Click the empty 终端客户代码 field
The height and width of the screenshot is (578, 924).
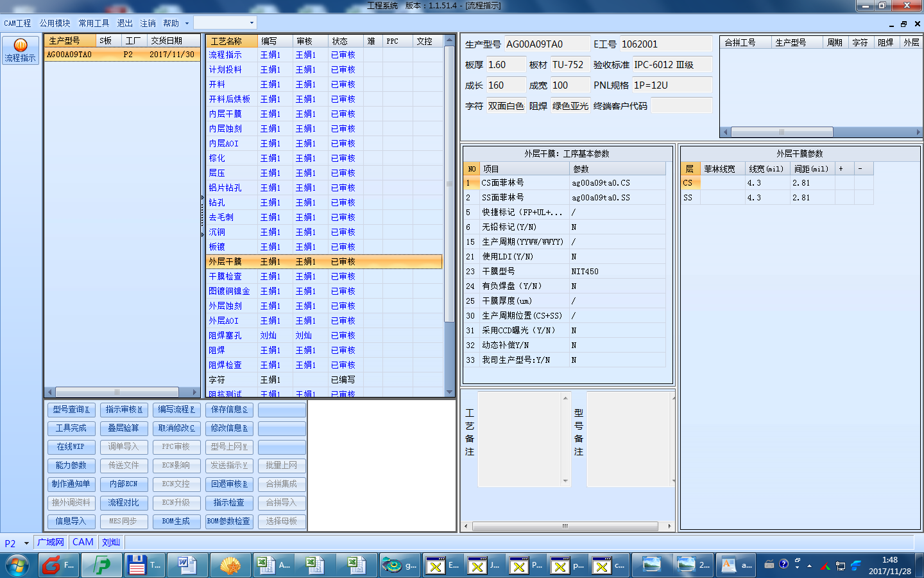click(x=681, y=106)
